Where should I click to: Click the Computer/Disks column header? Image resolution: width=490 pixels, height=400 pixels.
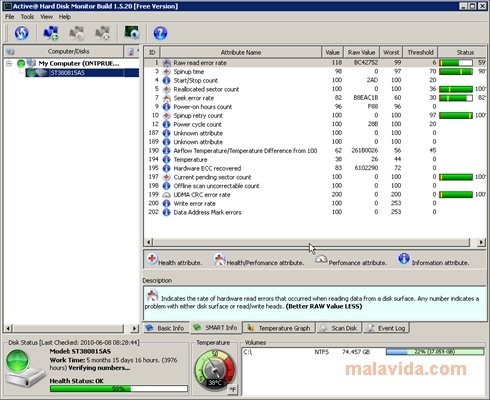point(64,51)
